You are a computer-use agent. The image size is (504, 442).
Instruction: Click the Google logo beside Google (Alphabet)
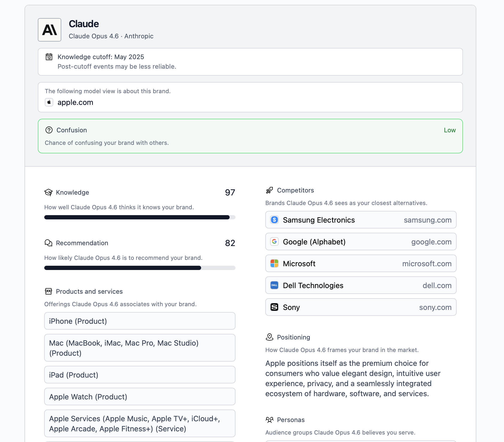click(274, 242)
